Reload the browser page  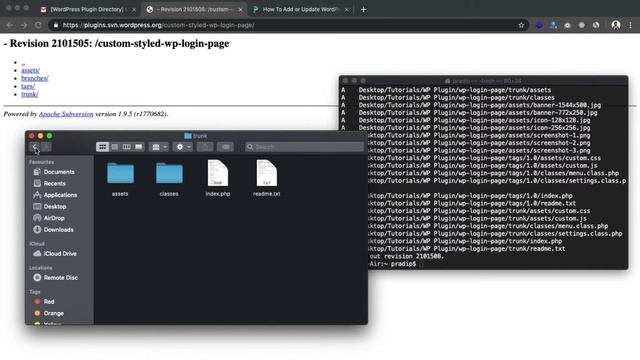pyautogui.click(x=38, y=25)
